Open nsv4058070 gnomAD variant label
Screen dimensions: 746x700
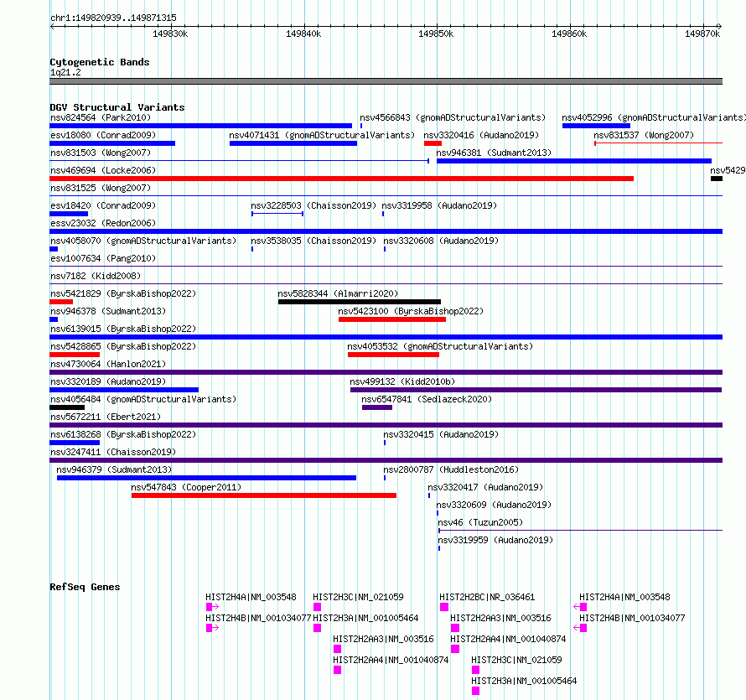tap(143, 241)
